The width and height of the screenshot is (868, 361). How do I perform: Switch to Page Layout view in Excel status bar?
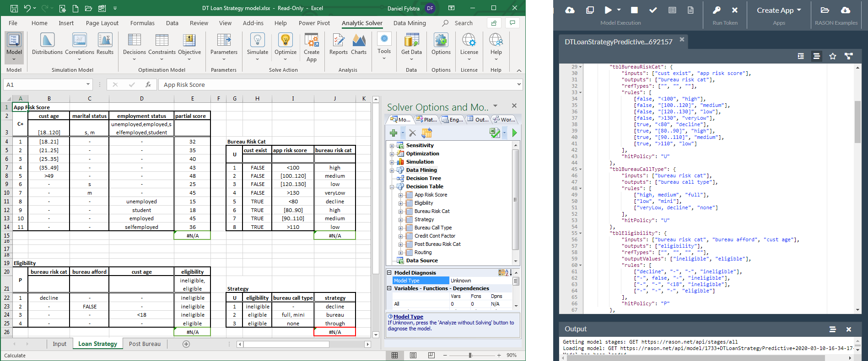tap(413, 355)
